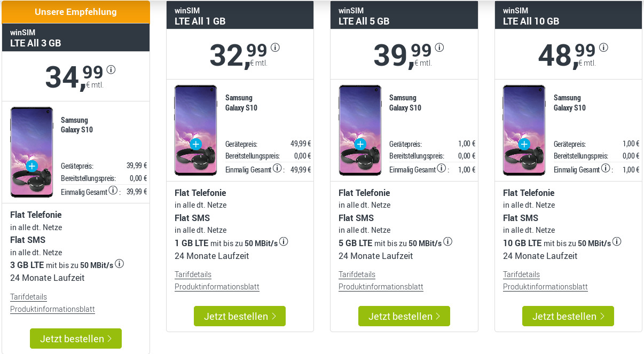Click Jetzt bestellen under LTE All 10 GB

click(x=568, y=316)
